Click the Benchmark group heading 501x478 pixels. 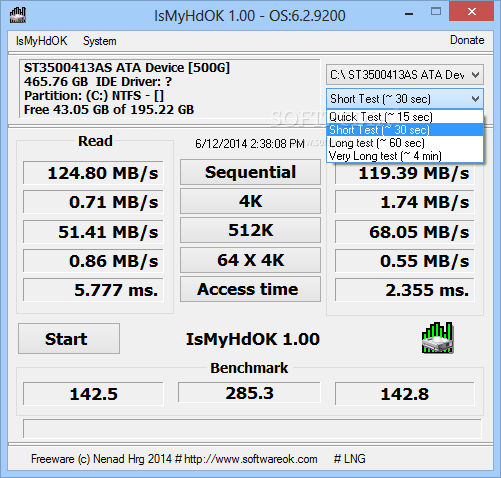249,368
